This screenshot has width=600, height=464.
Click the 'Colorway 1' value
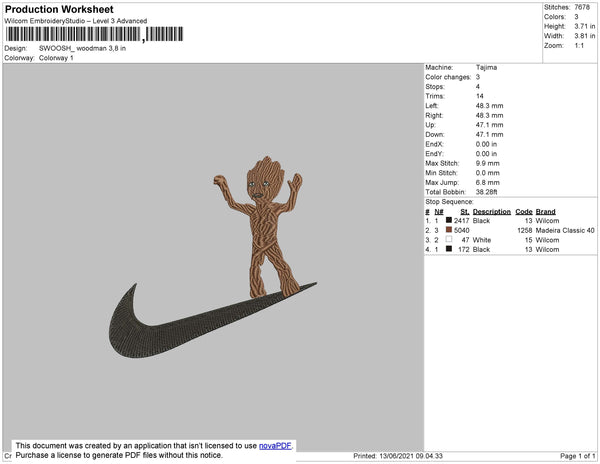click(56, 58)
